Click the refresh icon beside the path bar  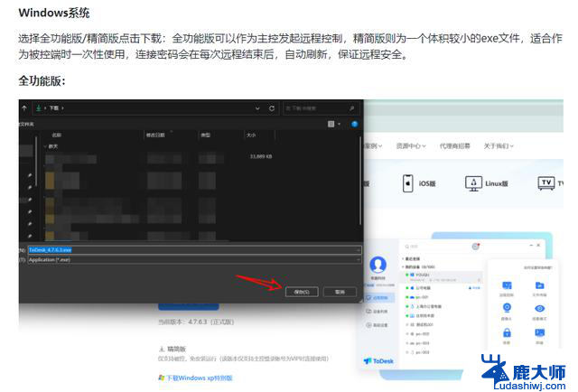pos(272,108)
